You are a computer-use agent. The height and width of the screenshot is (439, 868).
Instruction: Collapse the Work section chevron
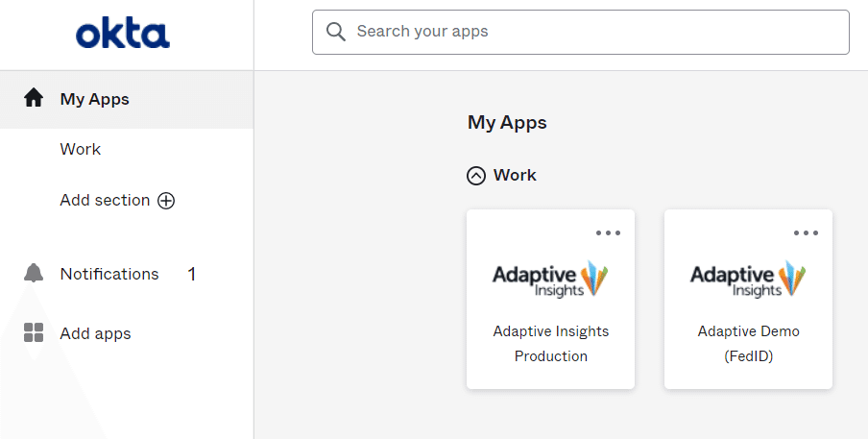[x=476, y=176]
